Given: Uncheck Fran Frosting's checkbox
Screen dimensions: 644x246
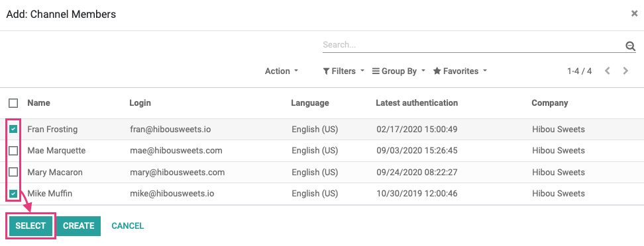Looking at the screenshot, I should 13,129.
